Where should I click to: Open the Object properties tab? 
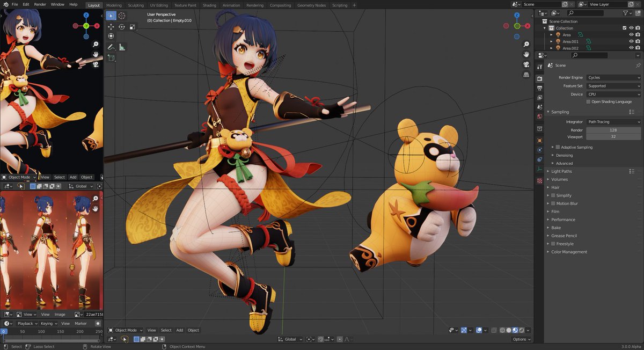(x=539, y=141)
